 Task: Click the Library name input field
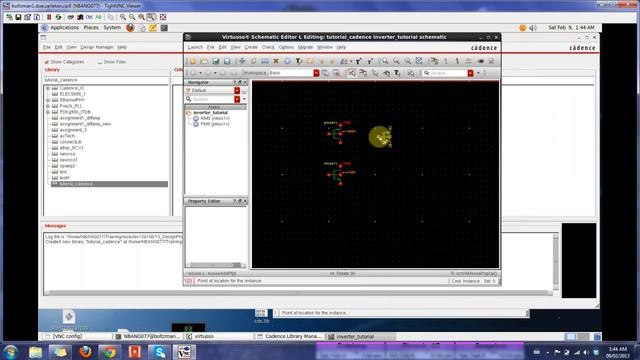point(106,80)
